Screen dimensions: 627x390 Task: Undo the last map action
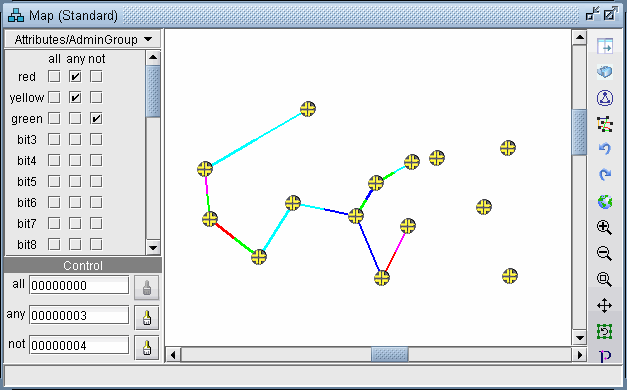point(605,149)
